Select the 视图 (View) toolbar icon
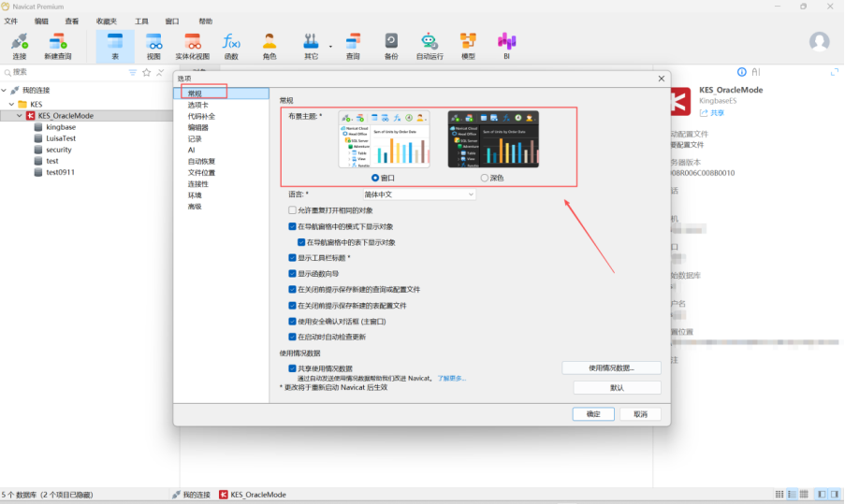 pos(153,43)
